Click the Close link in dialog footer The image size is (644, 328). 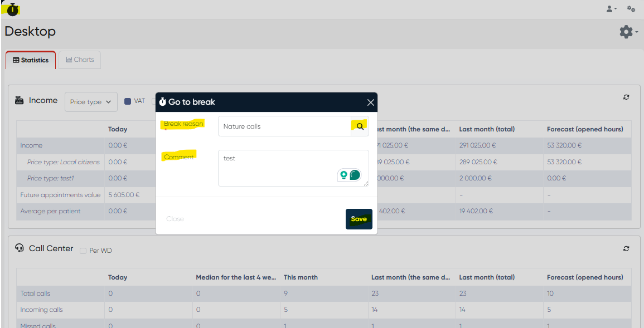tap(175, 219)
